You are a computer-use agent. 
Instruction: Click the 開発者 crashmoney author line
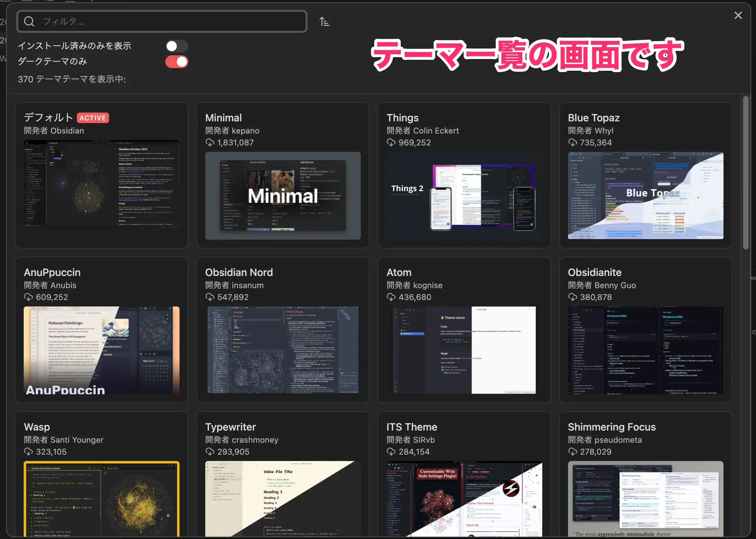pyautogui.click(x=242, y=440)
